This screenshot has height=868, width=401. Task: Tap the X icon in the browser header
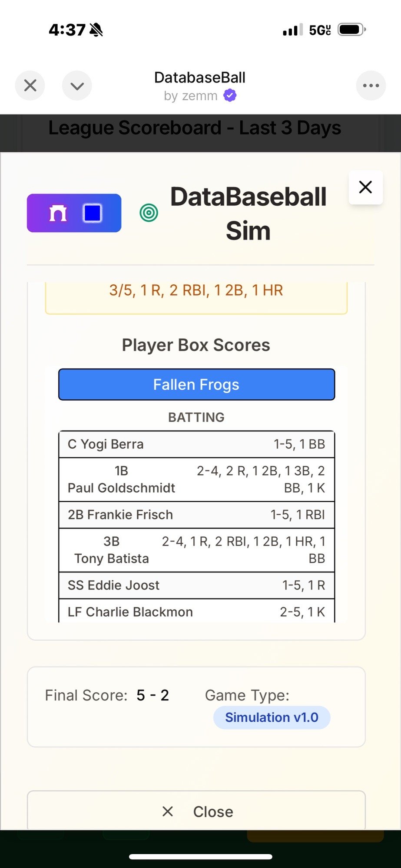tap(30, 85)
